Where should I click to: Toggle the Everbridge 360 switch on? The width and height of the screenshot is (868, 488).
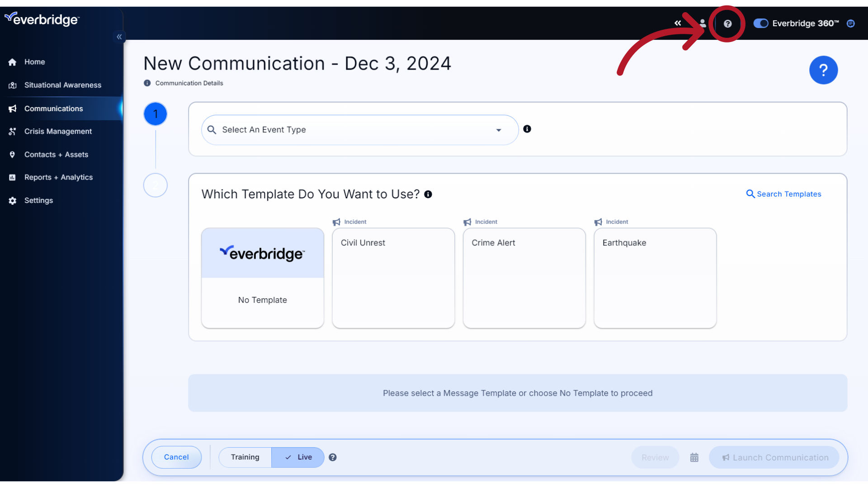coord(760,24)
